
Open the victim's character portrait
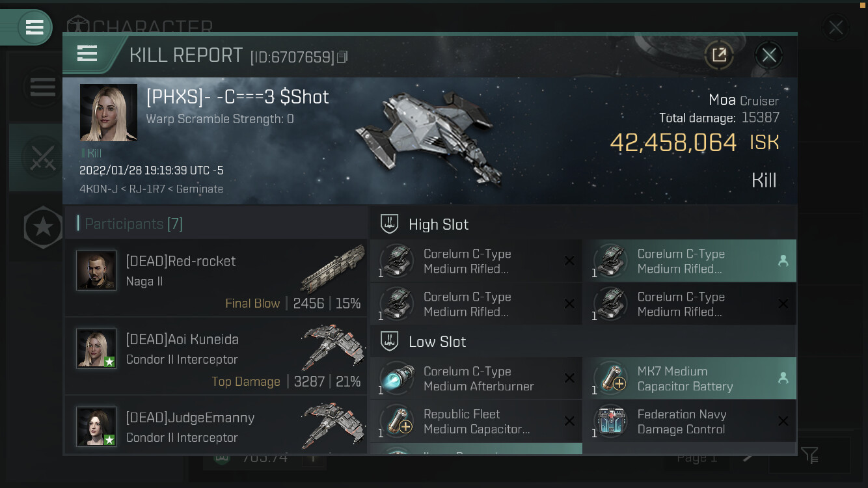[x=109, y=113]
